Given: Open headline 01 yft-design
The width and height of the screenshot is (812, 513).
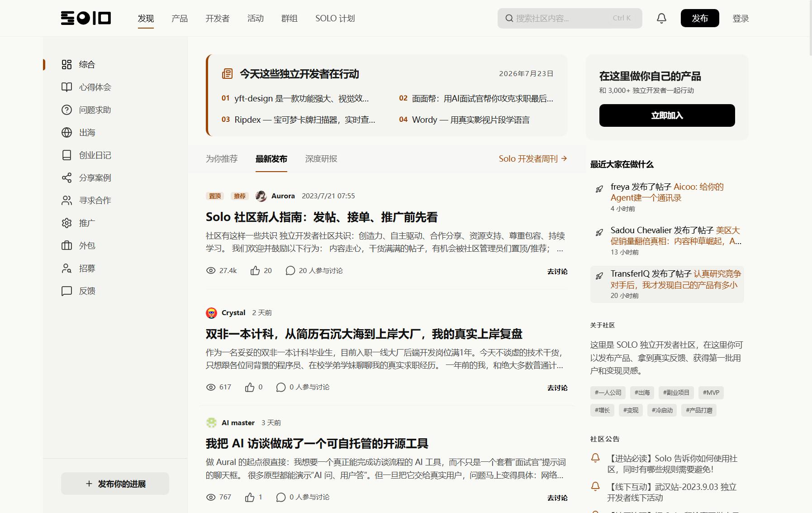Looking at the screenshot, I should tap(295, 98).
